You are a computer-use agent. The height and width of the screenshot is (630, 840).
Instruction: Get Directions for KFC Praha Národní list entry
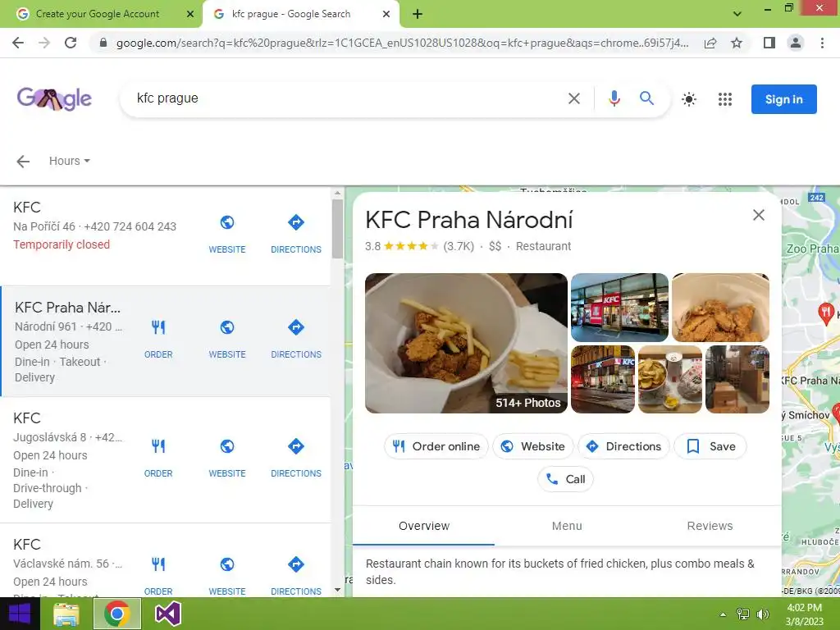click(295, 339)
